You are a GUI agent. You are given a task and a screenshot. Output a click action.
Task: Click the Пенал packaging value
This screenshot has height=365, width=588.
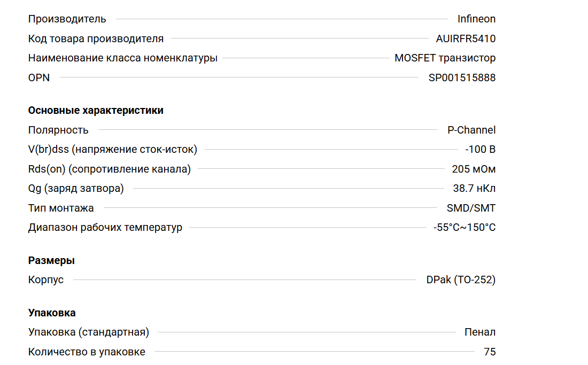(x=479, y=332)
